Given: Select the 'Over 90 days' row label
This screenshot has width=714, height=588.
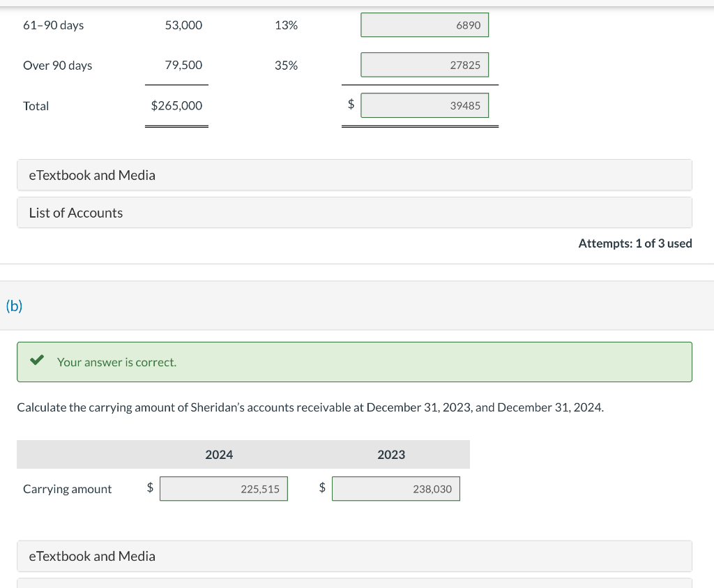Looking at the screenshot, I should (57, 66).
